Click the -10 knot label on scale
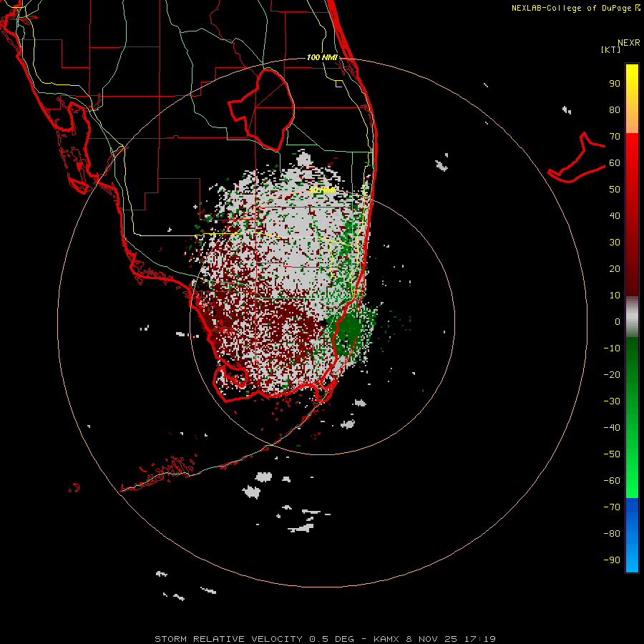 (612, 348)
